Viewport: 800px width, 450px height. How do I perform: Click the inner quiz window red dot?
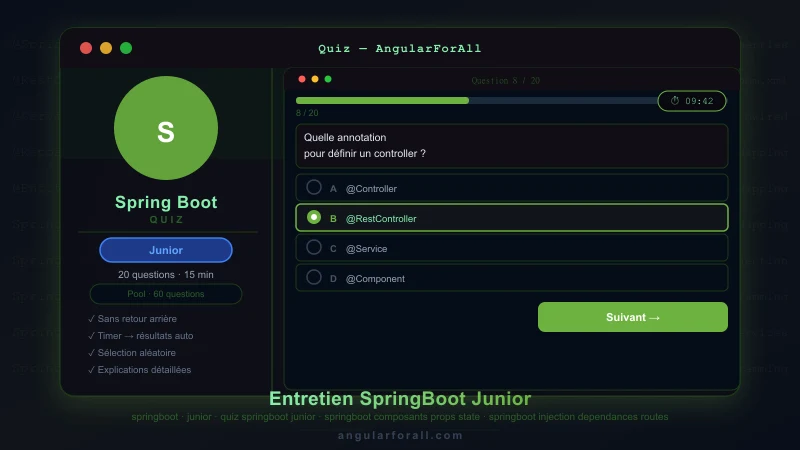coord(302,79)
